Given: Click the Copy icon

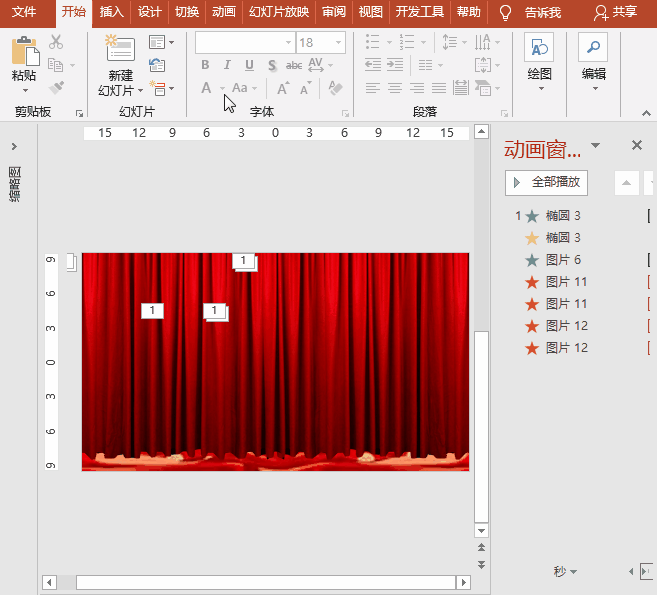Looking at the screenshot, I should point(55,65).
